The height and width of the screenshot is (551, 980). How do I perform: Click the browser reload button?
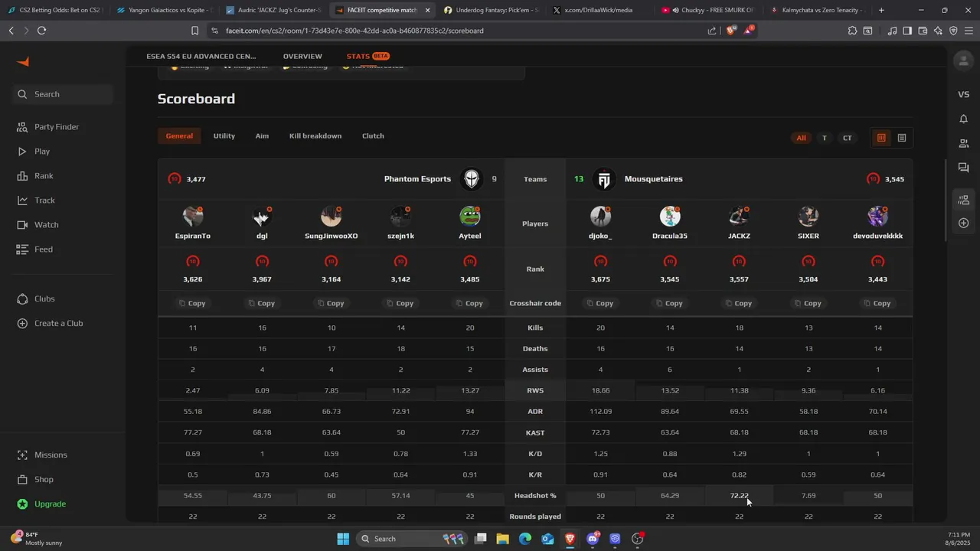[41, 31]
